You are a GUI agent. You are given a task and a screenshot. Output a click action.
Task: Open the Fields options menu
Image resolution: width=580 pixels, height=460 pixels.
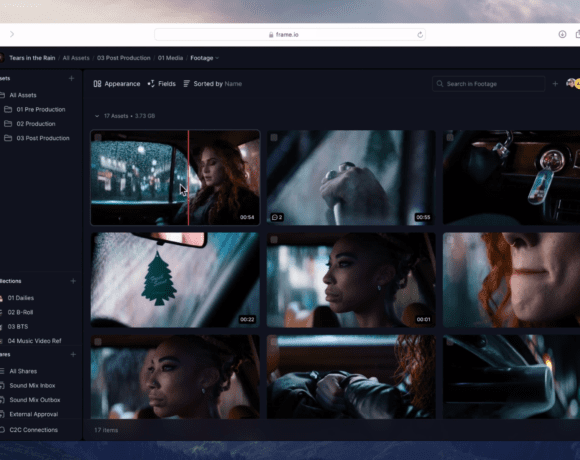tap(162, 84)
